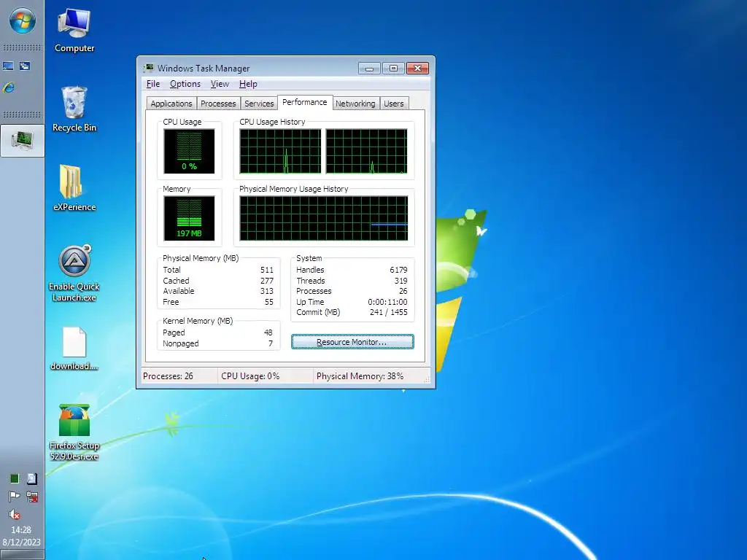Viewport: 747px width, 560px height.
Task: Click status bar Physical Memory: 38%
Action: pos(360,376)
